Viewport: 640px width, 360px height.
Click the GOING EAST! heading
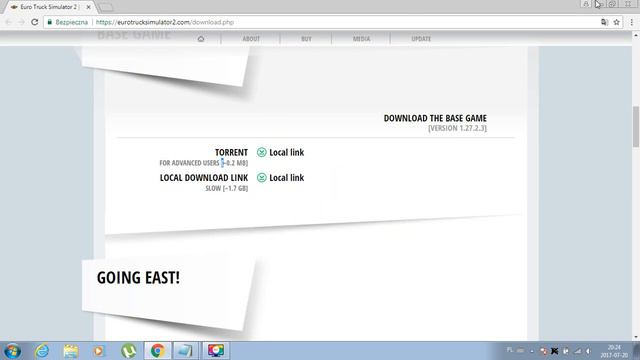coord(138,278)
